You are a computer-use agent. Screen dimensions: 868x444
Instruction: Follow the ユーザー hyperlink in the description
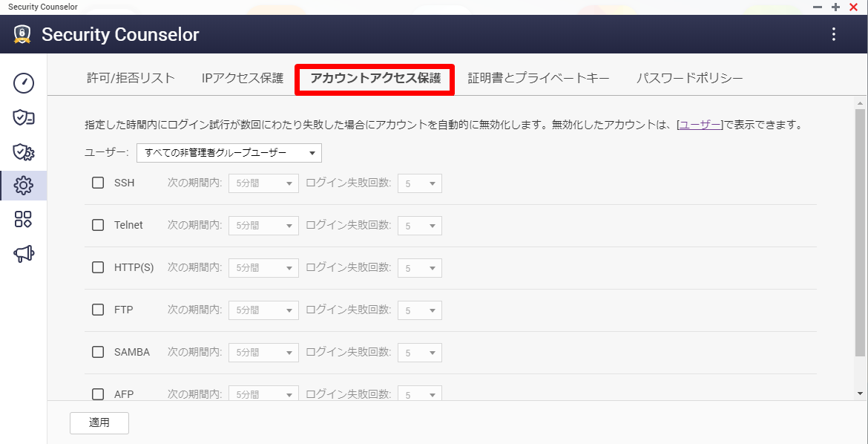click(x=700, y=125)
